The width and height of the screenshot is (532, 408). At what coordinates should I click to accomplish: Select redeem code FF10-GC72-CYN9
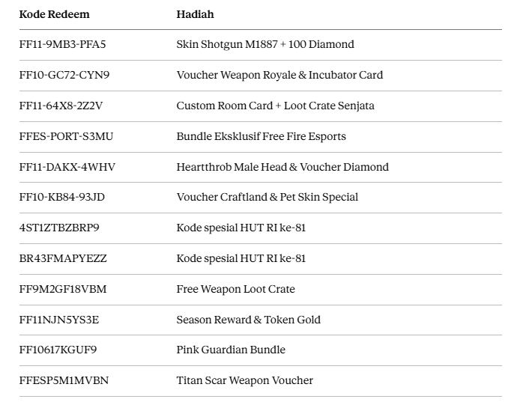point(64,75)
